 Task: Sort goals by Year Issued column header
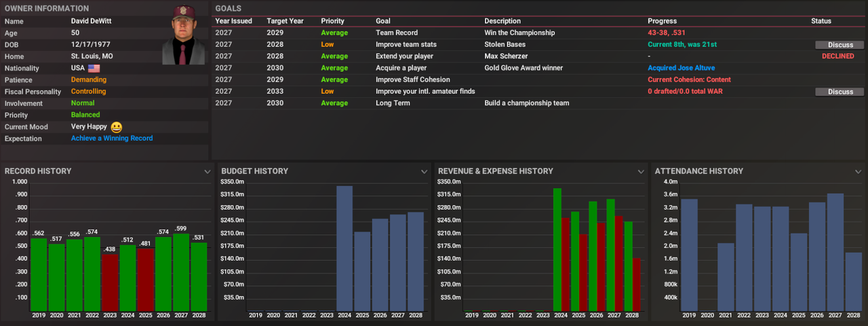[x=233, y=21]
